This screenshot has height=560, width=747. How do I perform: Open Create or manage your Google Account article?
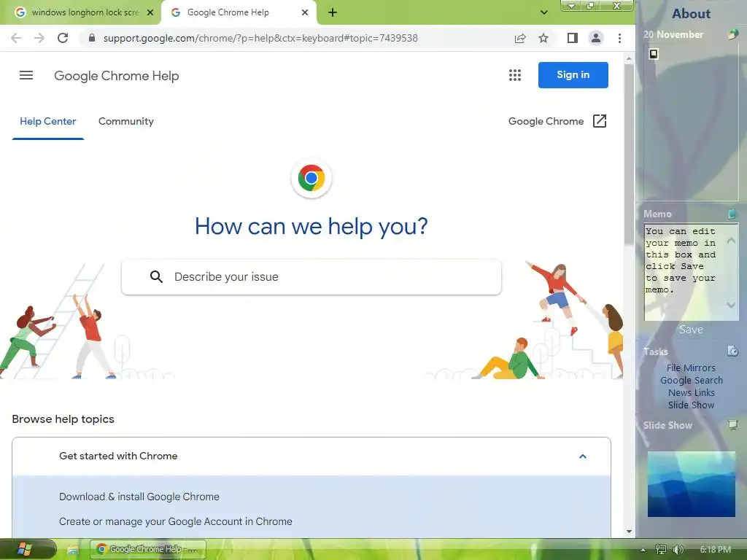coord(175,521)
